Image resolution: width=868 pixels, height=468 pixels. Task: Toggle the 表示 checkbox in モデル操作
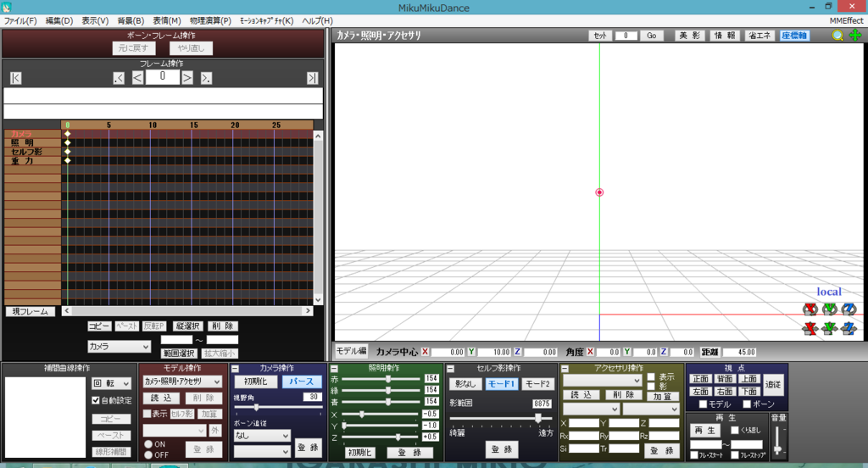147,414
